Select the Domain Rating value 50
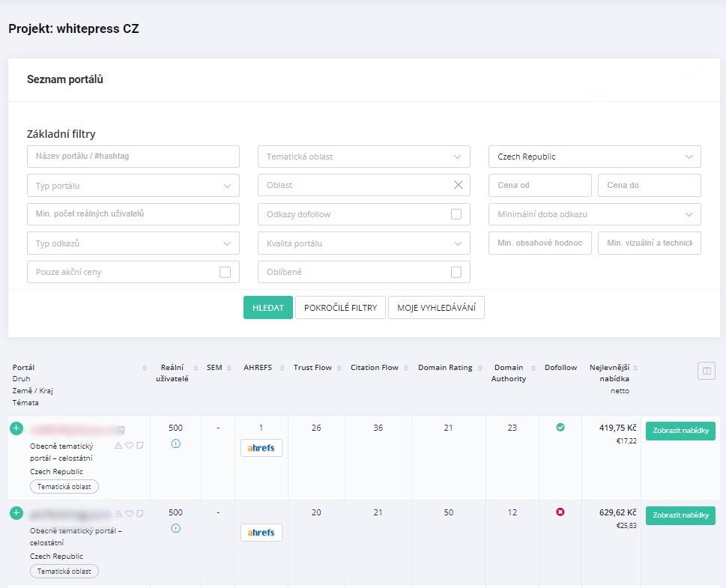726x588 pixels. point(448,512)
